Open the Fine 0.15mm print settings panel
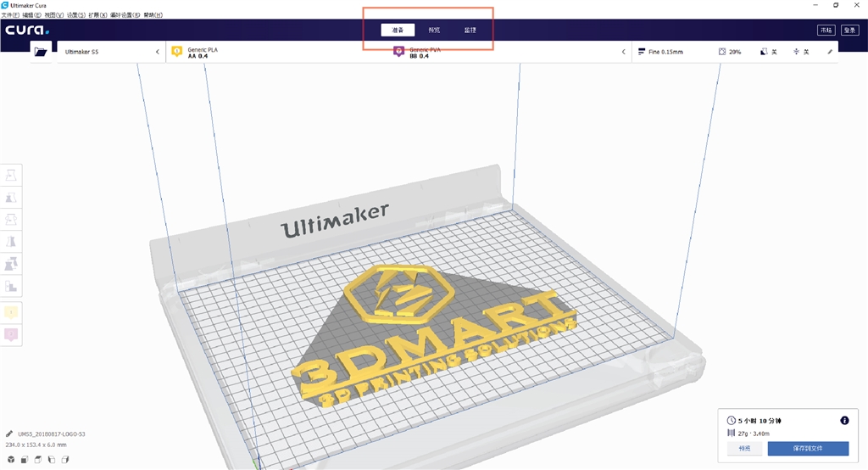This screenshot has width=868, height=470. click(x=734, y=52)
